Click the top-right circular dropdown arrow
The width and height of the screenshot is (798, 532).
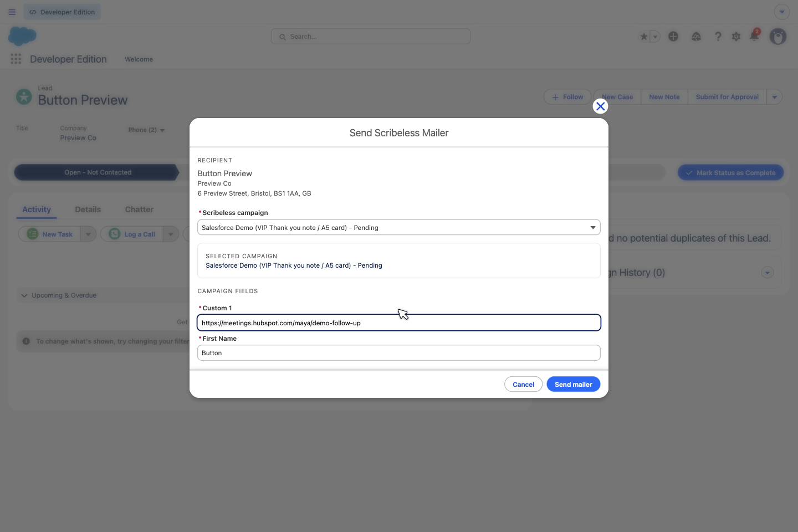pyautogui.click(x=782, y=12)
